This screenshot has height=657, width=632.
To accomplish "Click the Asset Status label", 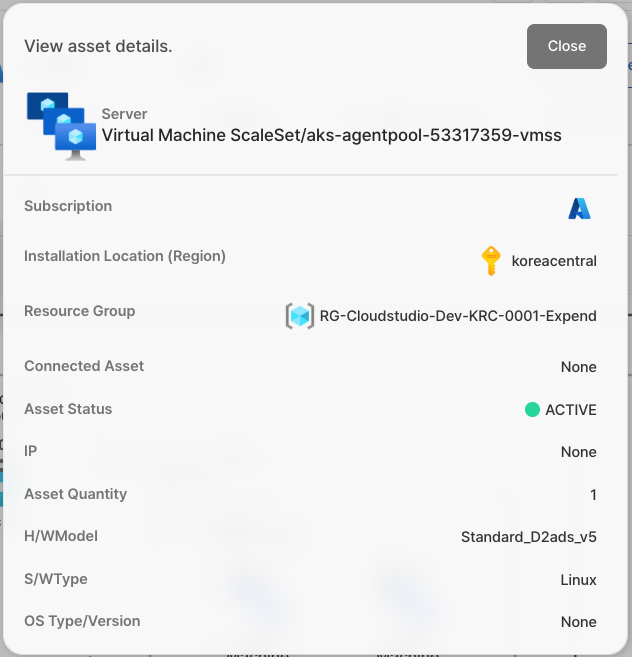I will [68, 409].
